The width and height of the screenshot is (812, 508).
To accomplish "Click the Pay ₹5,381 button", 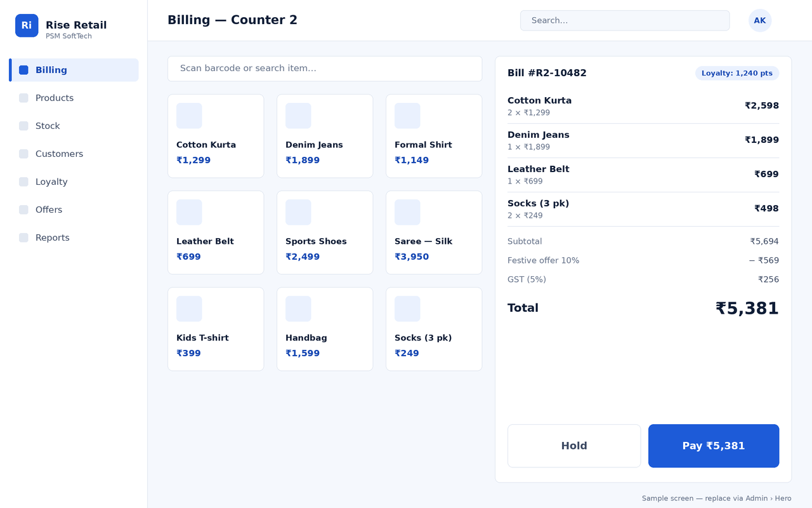I will pos(714,446).
